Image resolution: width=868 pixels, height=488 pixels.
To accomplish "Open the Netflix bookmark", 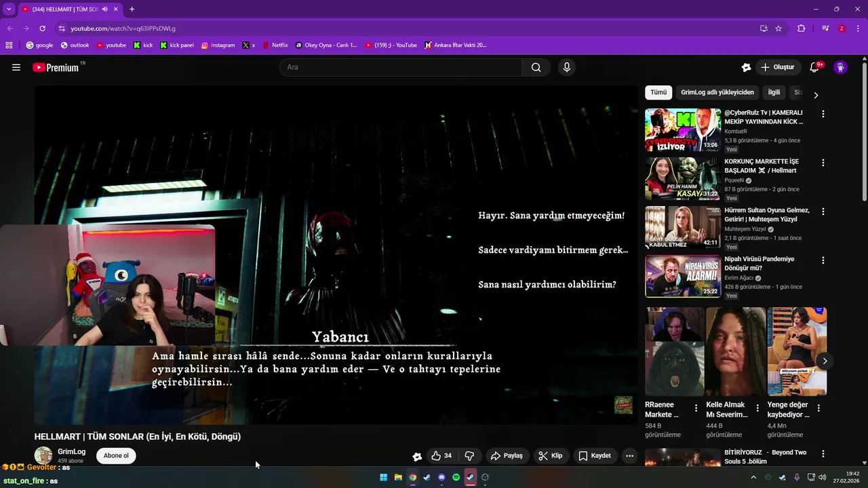I will click(275, 45).
